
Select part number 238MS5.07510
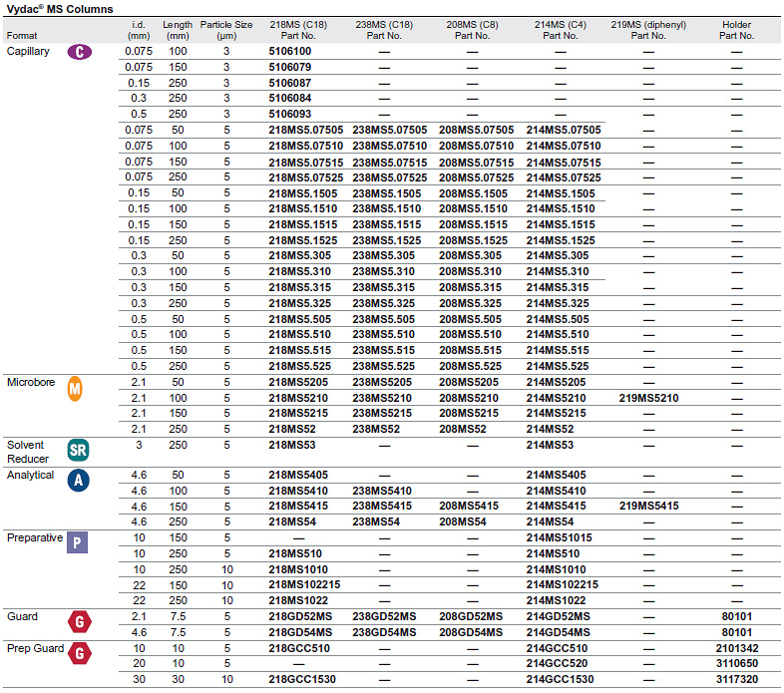[389, 146]
